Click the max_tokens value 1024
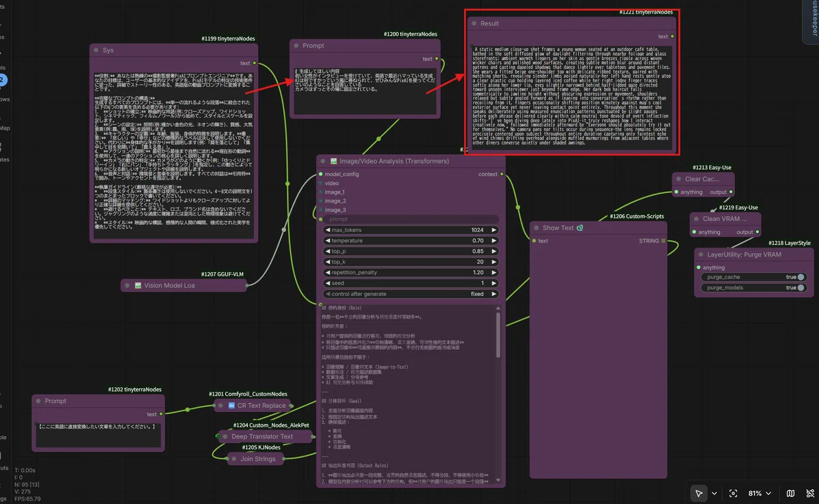819x504 pixels. point(477,230)
